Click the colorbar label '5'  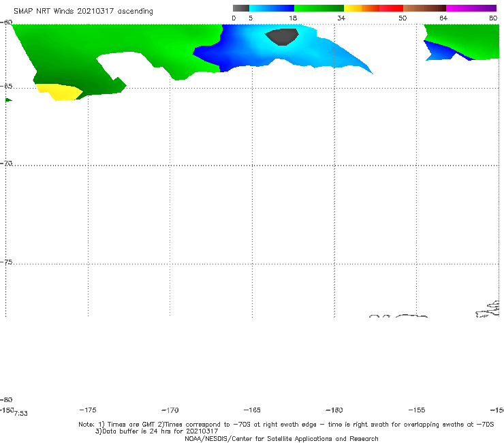(x=251, y=18)
